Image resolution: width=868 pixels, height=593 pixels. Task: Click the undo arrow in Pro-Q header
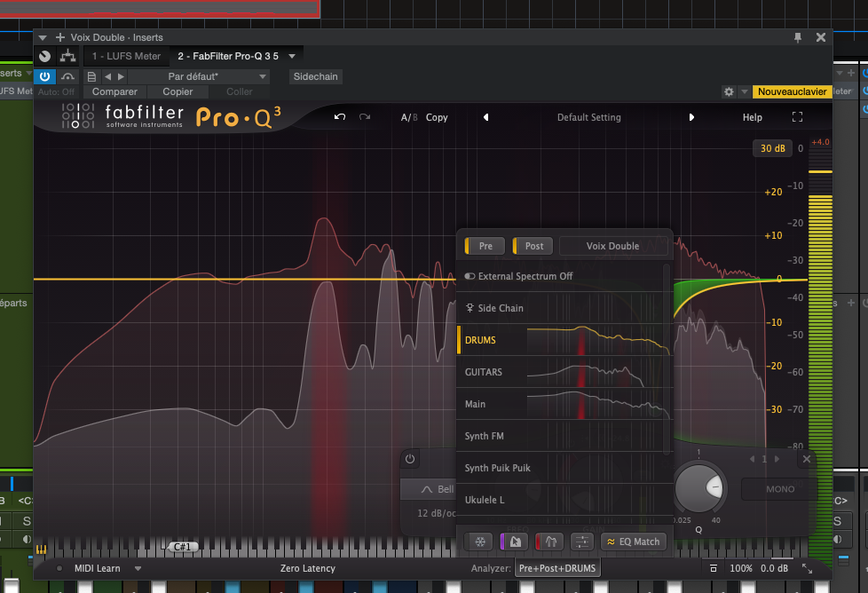[339, 117]
